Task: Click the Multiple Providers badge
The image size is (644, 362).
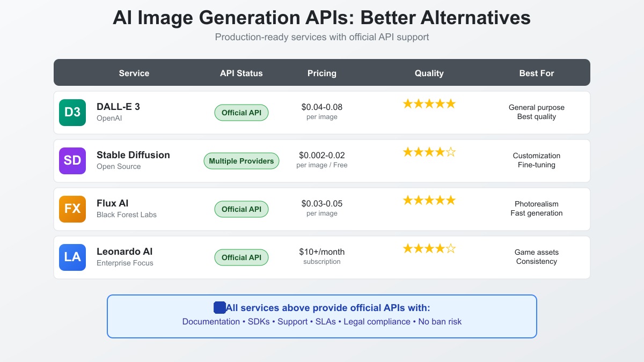Action: pyautogui.click(x=241, y=161)
